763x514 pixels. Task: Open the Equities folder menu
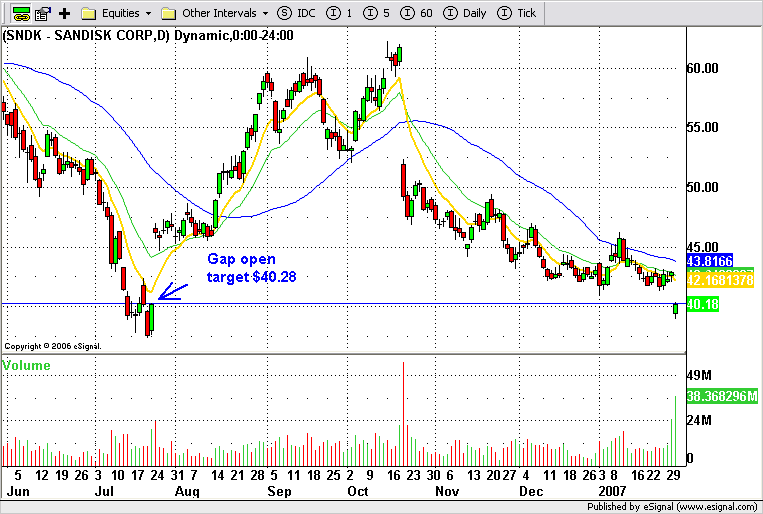[116, 13]
